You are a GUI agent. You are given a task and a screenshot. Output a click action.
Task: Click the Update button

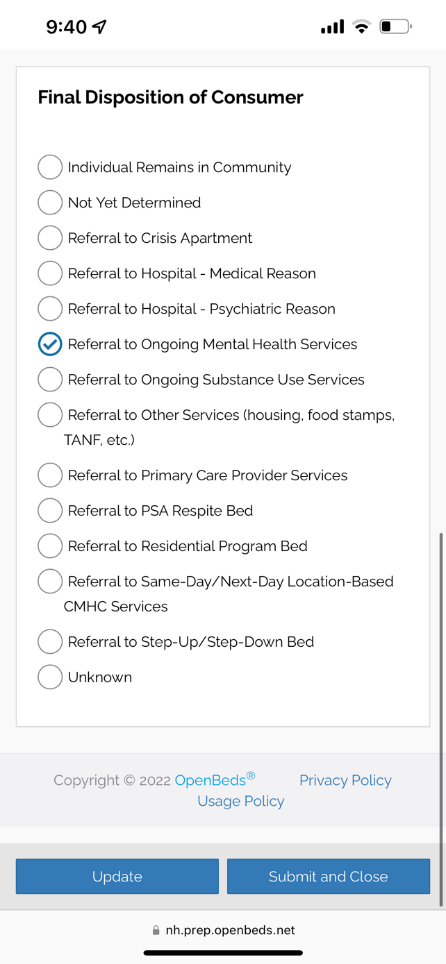(117, 876)
